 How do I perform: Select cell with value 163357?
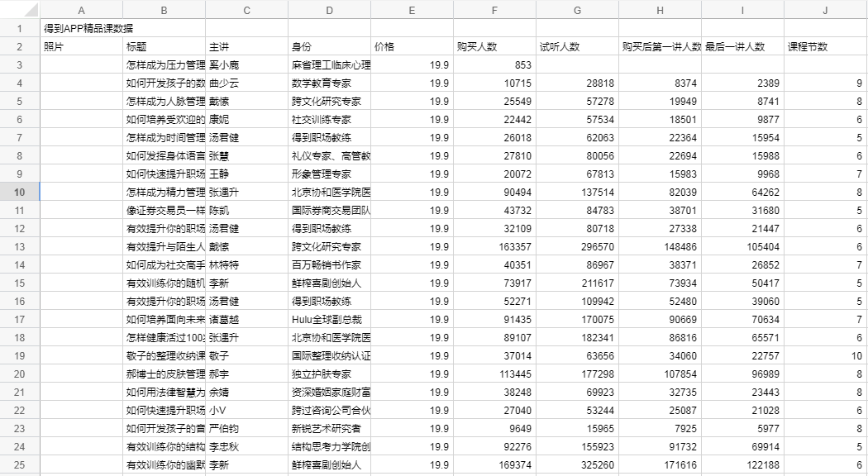pyautogui.click(x=494, y=247)
